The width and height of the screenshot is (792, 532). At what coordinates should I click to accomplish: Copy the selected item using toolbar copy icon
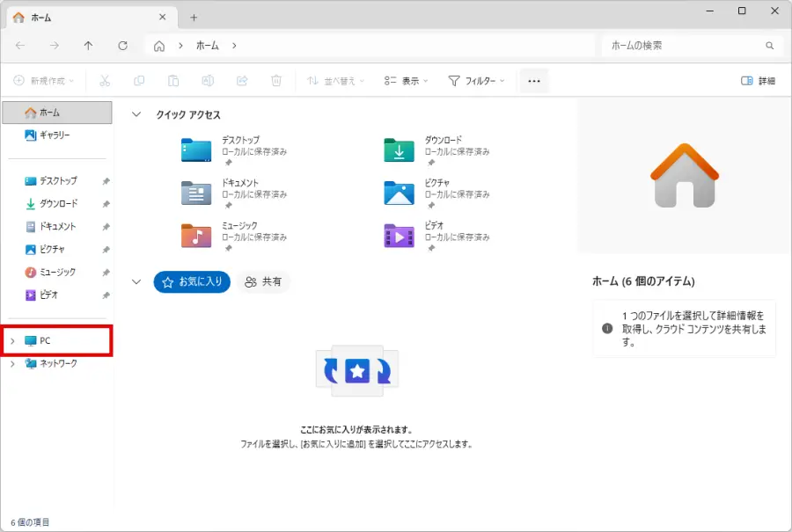coord(138,80)
